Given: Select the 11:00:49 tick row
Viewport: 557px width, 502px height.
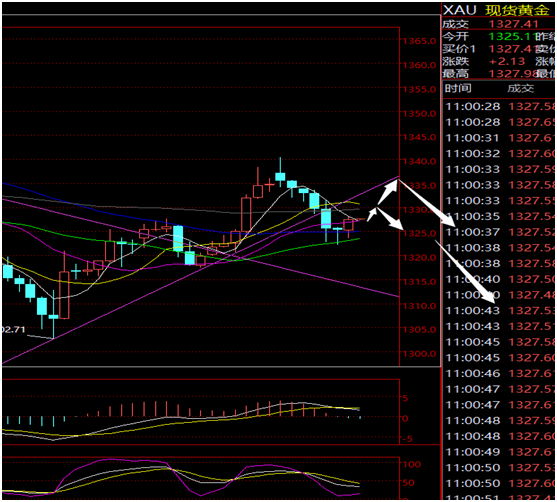Looking at the screenshot, I should pos(500,452).
